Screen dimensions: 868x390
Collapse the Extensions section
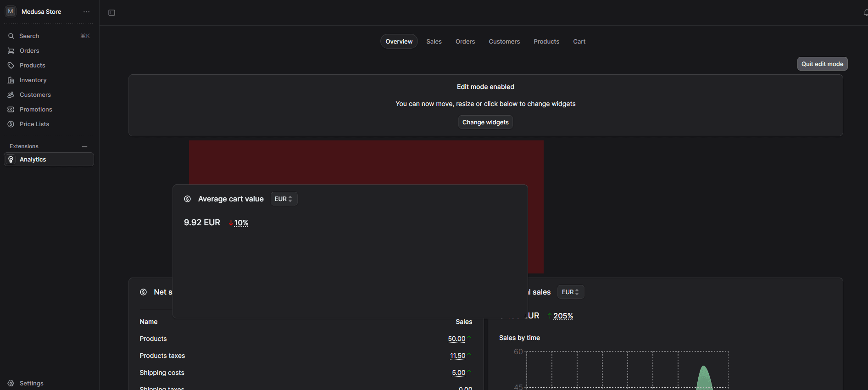point(84,146)
